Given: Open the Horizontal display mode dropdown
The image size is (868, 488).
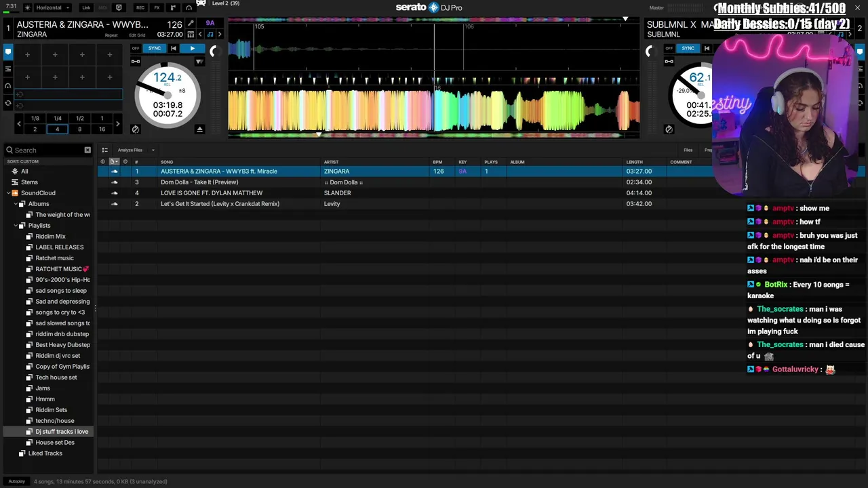Looking at the screenshot, I should click(x=52, y=7).
